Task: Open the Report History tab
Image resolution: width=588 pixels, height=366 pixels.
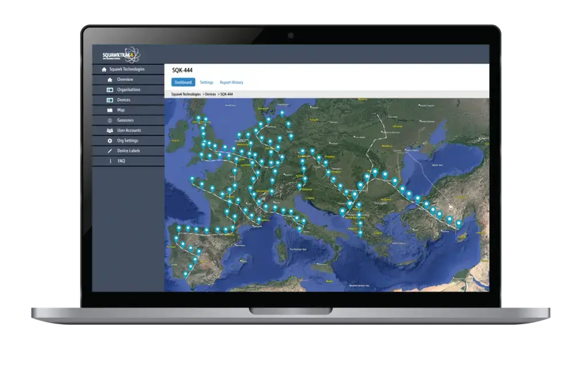Action: coord(231,83)
